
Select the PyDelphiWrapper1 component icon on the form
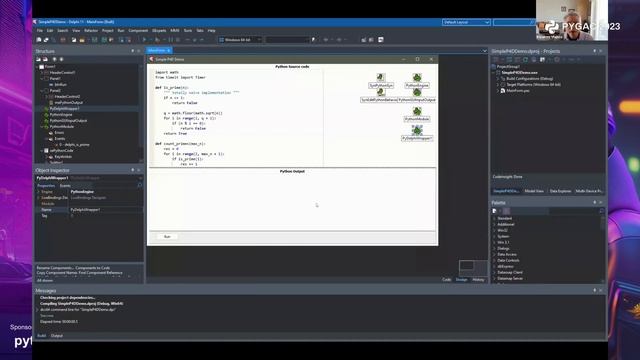[417, 131]
